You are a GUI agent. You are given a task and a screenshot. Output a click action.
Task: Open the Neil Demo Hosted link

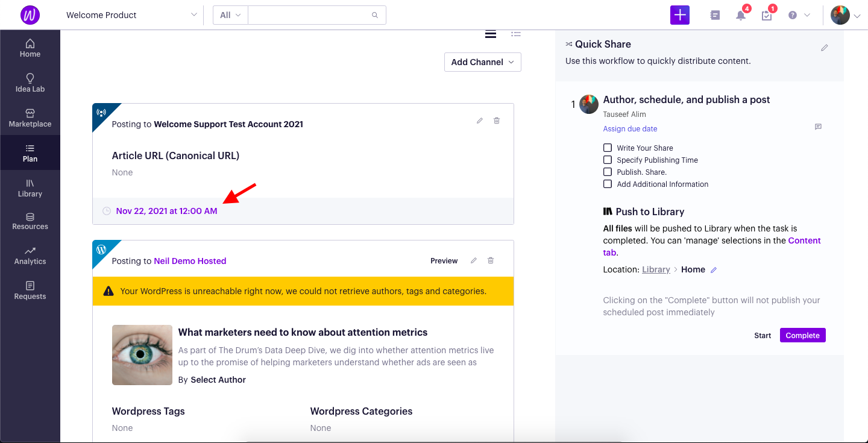point(190,261)
